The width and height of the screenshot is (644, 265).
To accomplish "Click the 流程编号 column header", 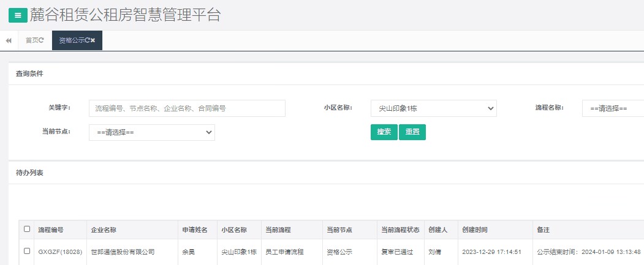I will click(51, 230).
